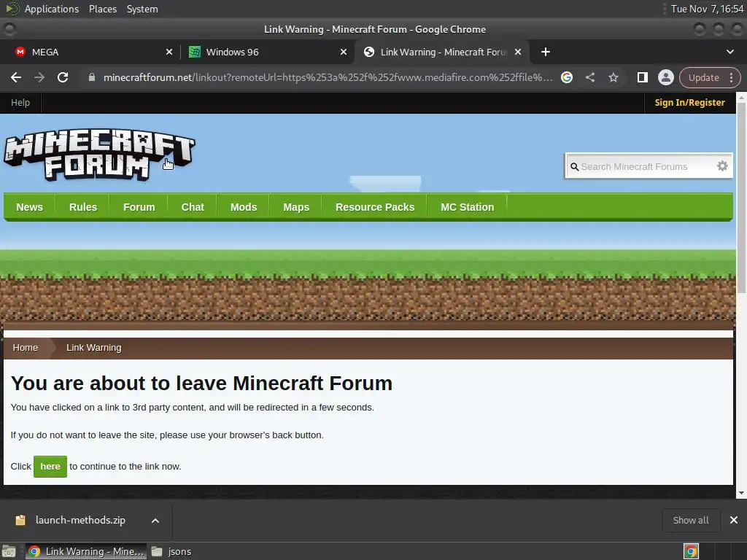Click Sign In/Register link

tap(689, 102)
